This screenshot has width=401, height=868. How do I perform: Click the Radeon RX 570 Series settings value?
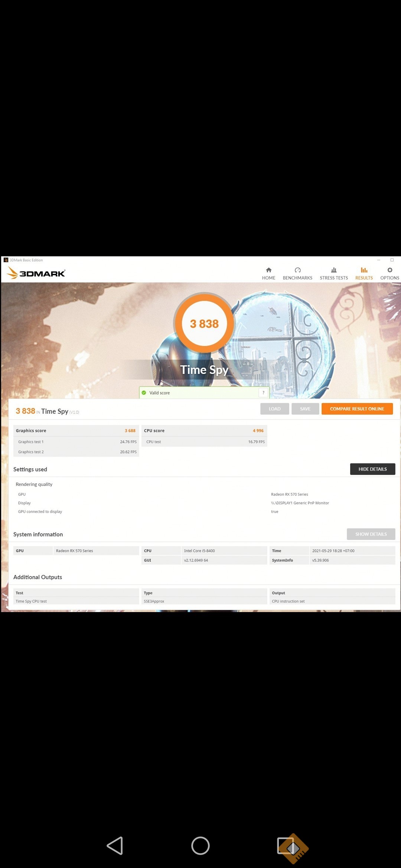click(x=290, y=494)
